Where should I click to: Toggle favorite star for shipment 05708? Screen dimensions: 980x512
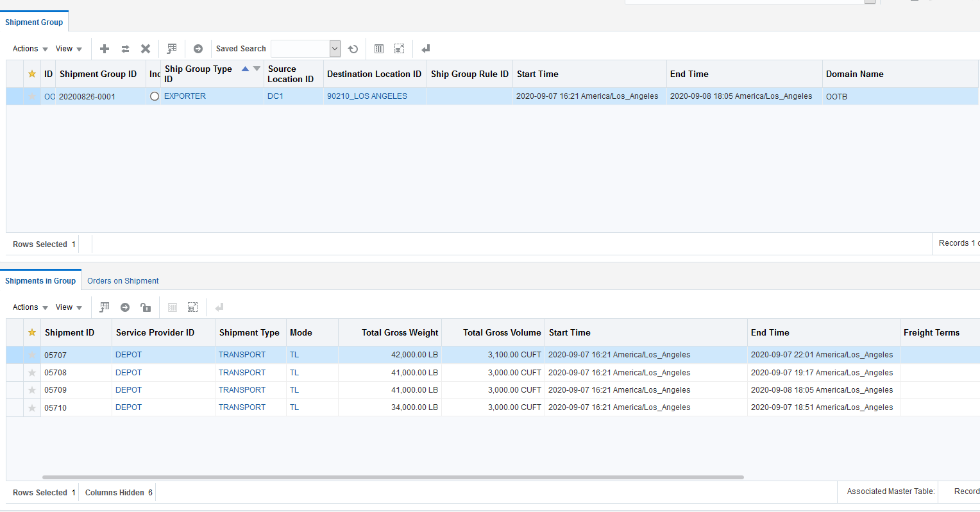click(x=32, y=373)
